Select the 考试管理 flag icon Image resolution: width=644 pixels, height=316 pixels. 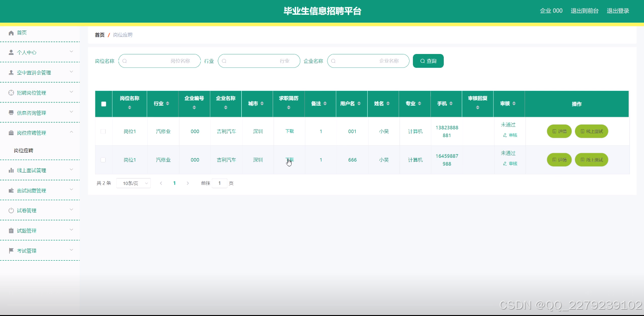[12, 250]
